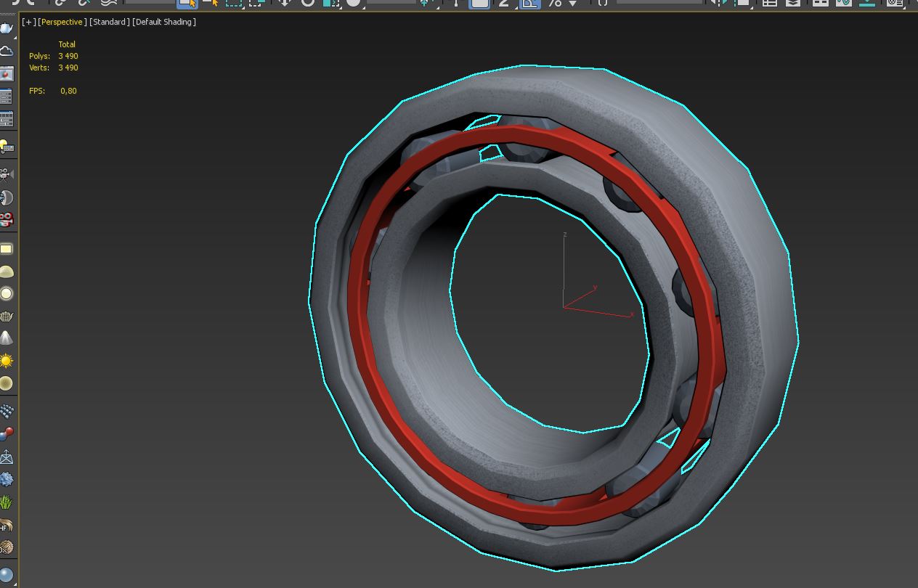
Task: Activate the Select Object arrow tool
Action: tap(187, 3)
